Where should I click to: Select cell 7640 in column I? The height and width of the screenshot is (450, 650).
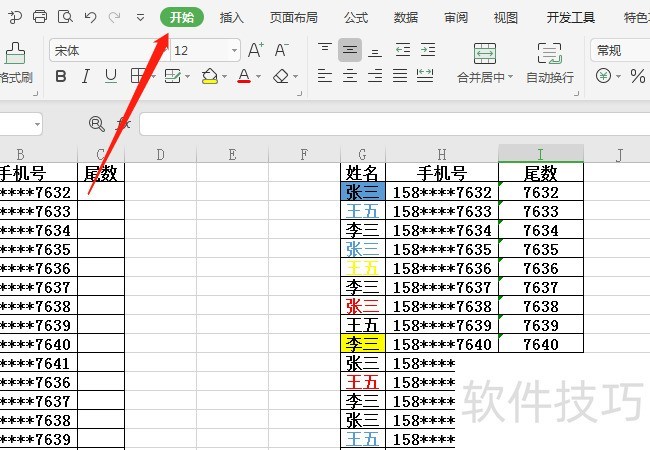coord(541,344)
